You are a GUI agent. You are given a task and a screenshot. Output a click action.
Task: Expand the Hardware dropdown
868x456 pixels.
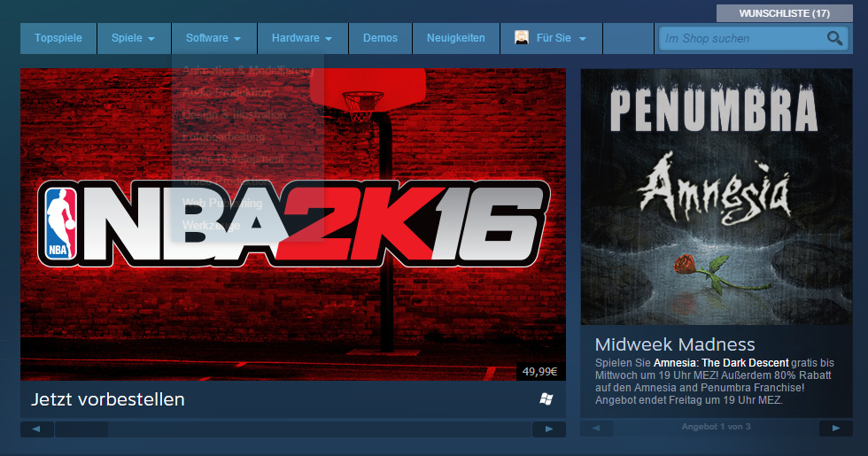[x=302, y=38]
